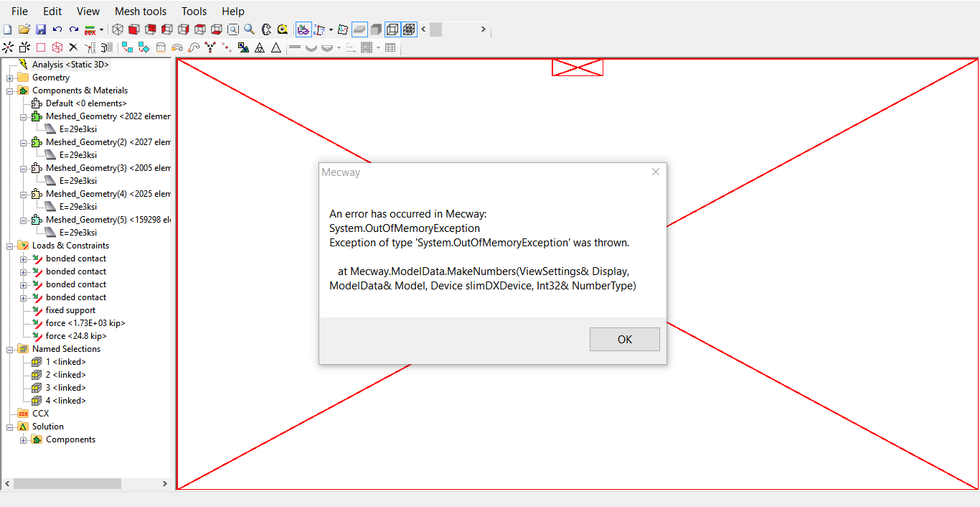Open the File menu
Viewport: 980px width, 507px height.
point(20,11)
